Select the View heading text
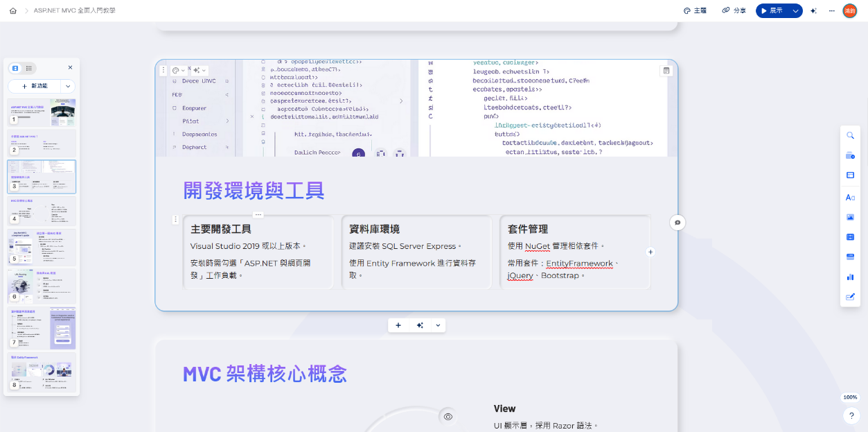The image size is (868, 432). 504,408
